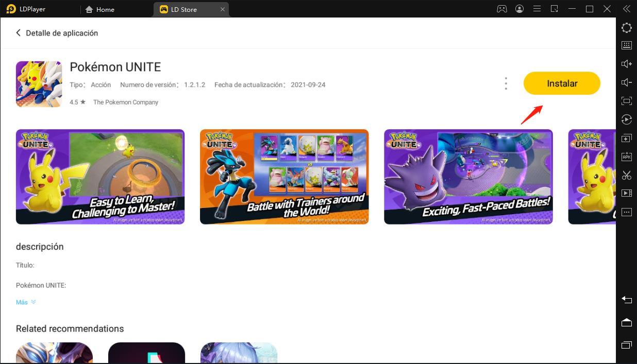Open the gamepad icon in title bar
The image size is (637, 364).
point(501,9)
